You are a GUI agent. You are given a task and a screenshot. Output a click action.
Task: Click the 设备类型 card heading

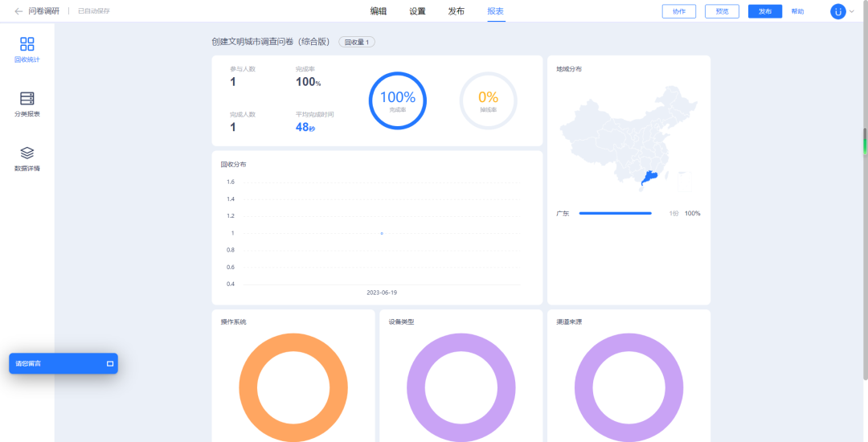pos(401,322)
